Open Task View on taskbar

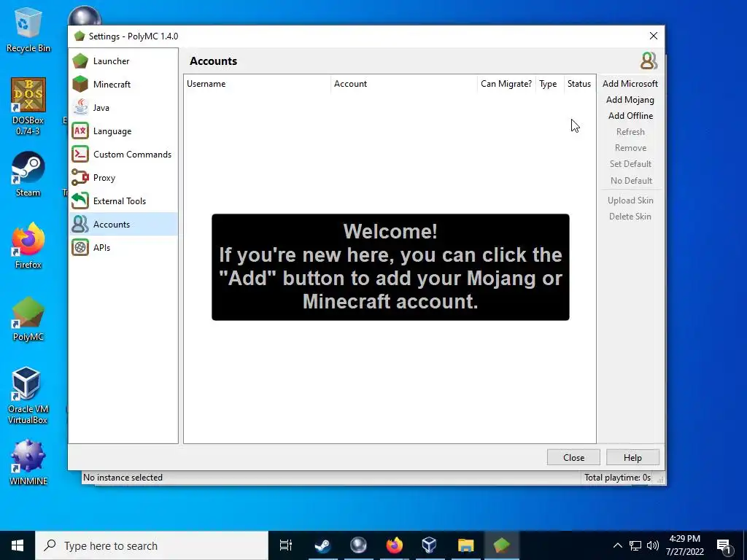tap(286, 545)
